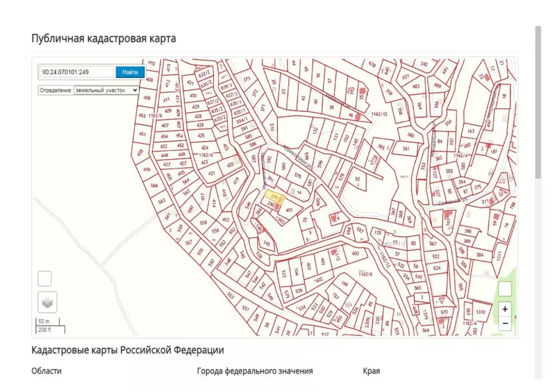Open the Края link
The width and height of the screenshot is (554, 392).
370,371
